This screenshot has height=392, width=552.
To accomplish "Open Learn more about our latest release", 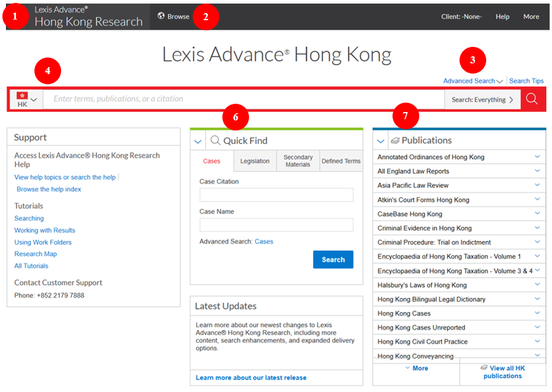I will (x=251, y=378).
